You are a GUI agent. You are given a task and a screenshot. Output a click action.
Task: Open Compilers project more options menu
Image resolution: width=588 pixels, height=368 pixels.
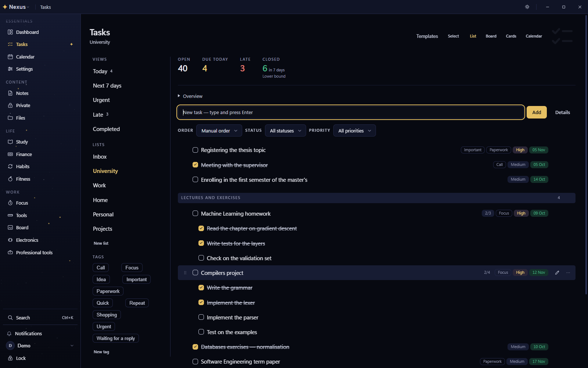(568, 273)
